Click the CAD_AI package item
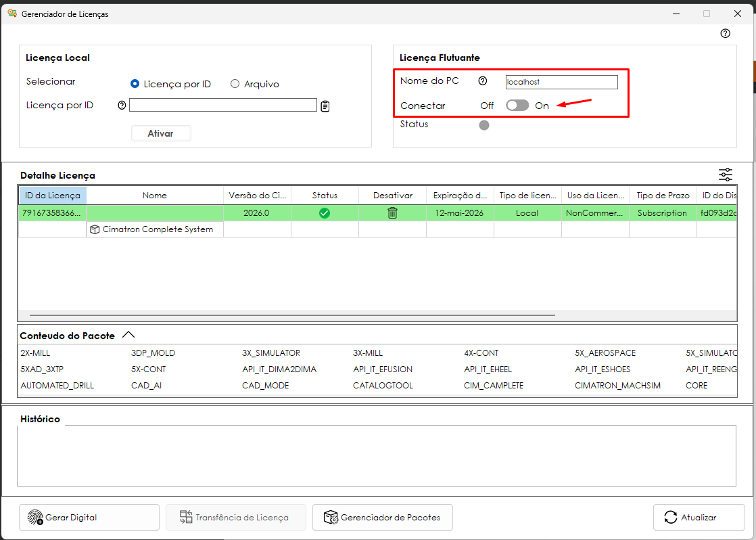Screen dimensions: 756x540 coord(147,386)
